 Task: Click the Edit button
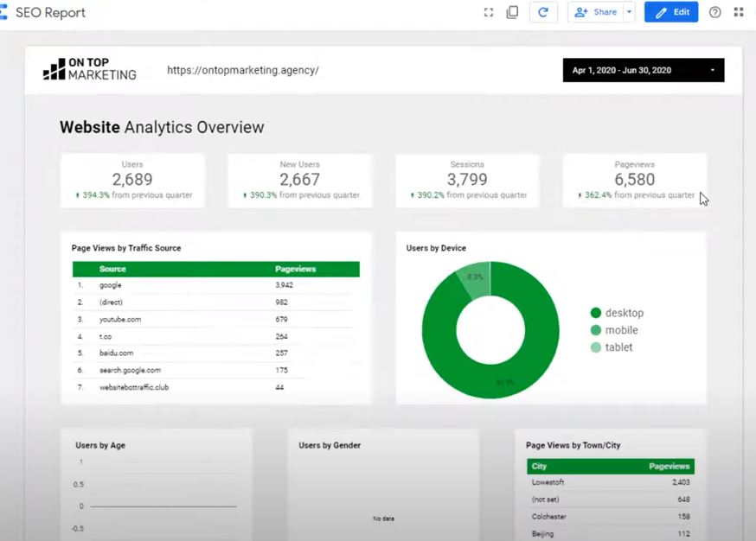tap(671, 12)
